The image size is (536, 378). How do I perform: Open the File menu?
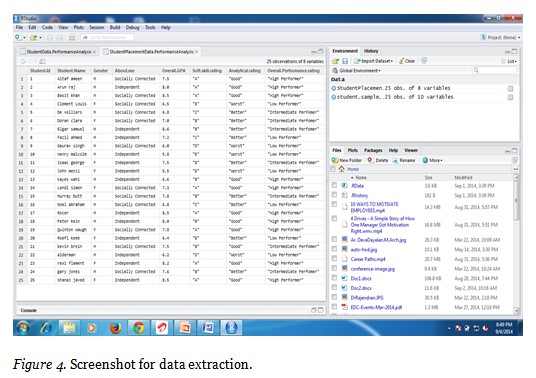point(19,27)
